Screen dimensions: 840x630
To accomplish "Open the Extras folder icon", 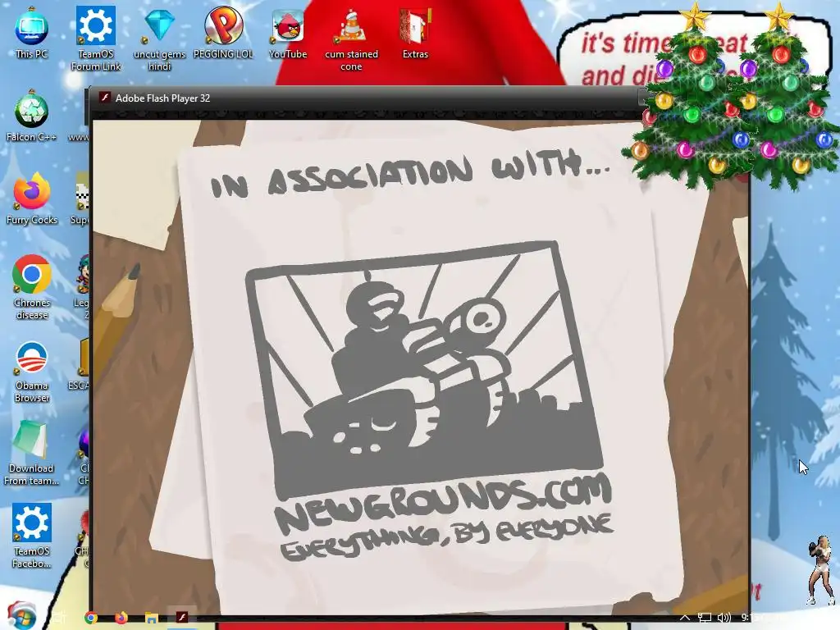I will pos(415,33).
